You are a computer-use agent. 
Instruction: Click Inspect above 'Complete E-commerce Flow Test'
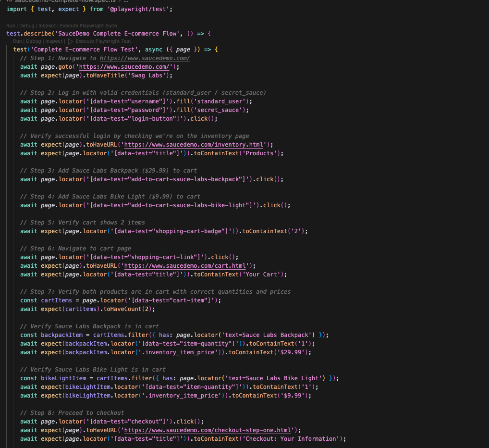(54, 41)
